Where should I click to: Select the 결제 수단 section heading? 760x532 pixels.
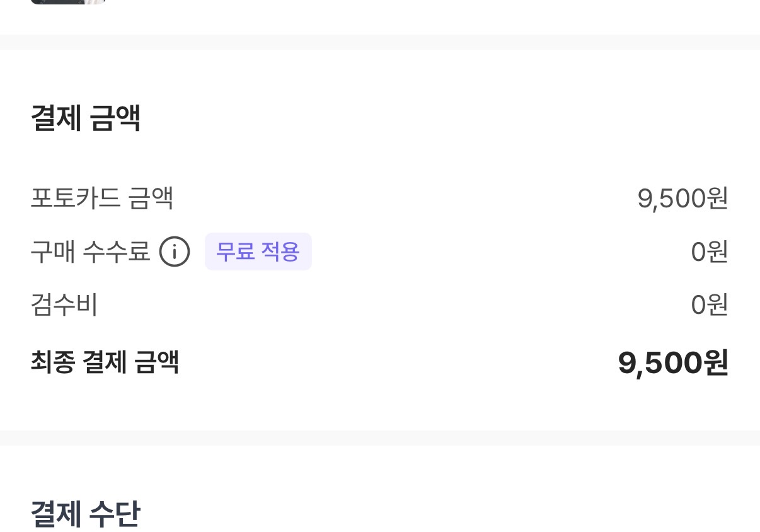click(85, 514)
